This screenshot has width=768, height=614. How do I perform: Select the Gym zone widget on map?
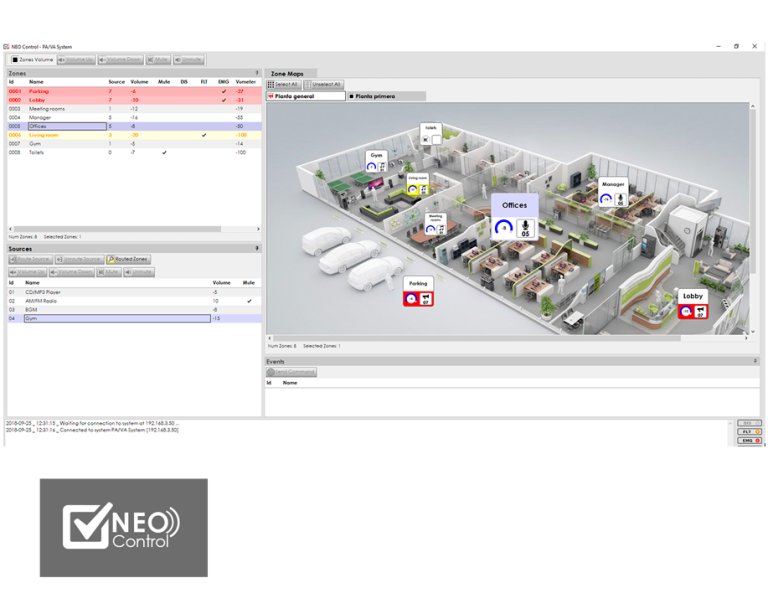pyautogui.click(x=376, y=163)
